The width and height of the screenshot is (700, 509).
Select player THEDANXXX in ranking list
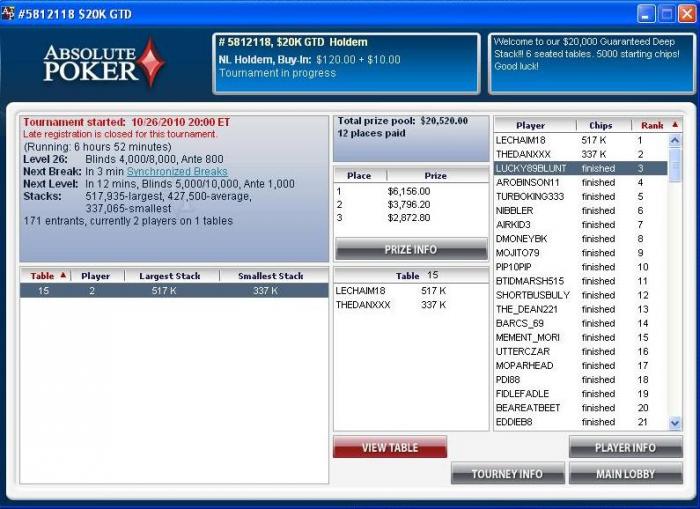pyautogui.click(x=581, y=154)
